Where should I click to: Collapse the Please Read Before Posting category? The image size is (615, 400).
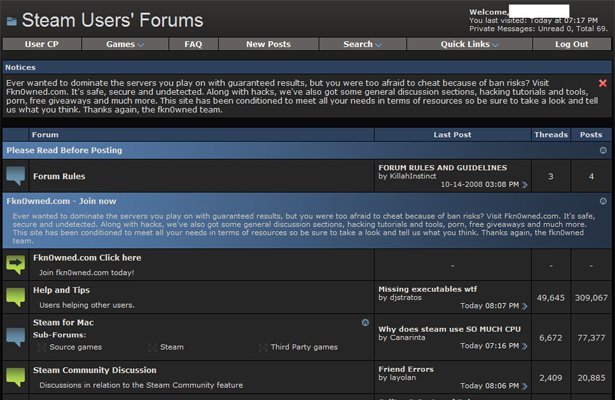[x=602, y=150]
